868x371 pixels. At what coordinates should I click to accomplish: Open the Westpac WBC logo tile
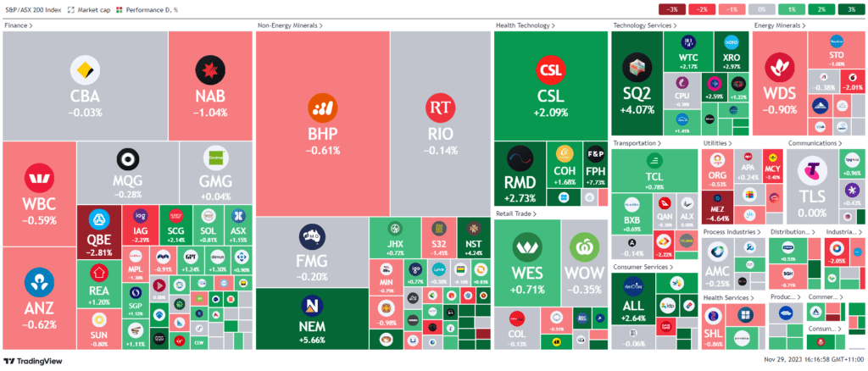tap(37, 179)
